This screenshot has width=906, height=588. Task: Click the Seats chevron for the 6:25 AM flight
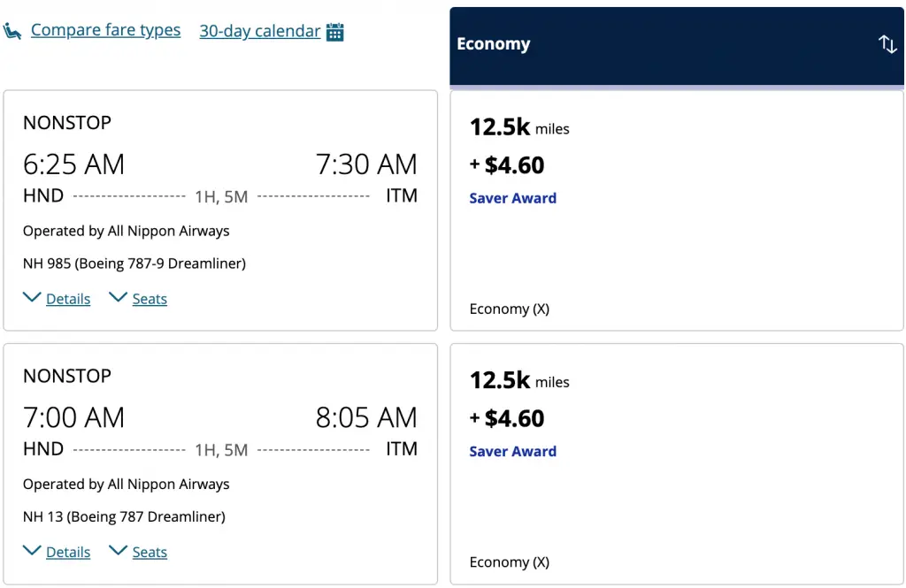point(118,298)
